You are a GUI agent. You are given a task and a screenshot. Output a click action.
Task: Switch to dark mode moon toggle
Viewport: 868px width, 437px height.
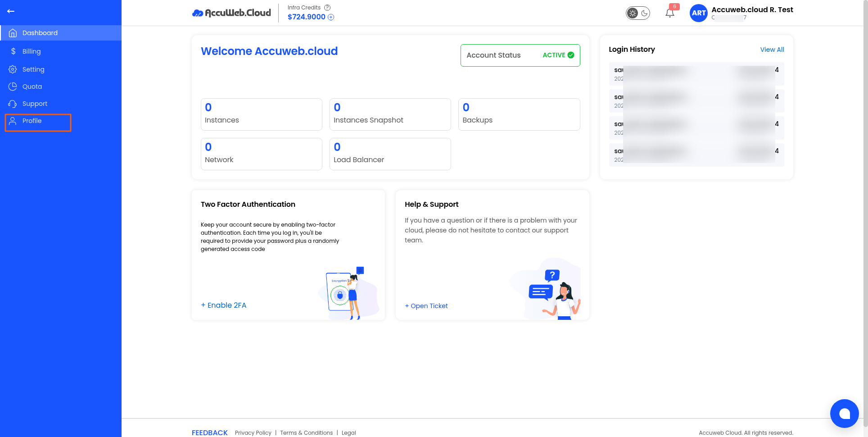tap(645, 13)
